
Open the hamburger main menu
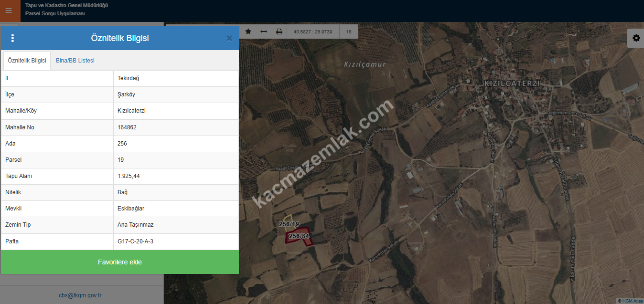9,10
